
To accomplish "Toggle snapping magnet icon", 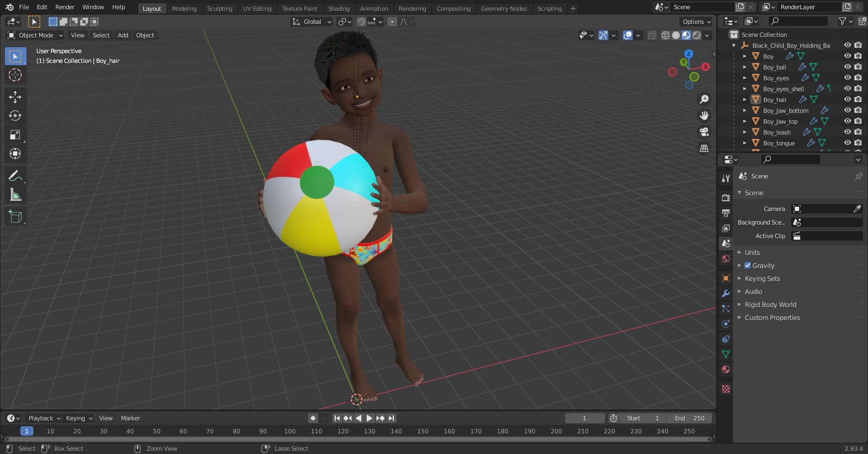I will 361,22.
